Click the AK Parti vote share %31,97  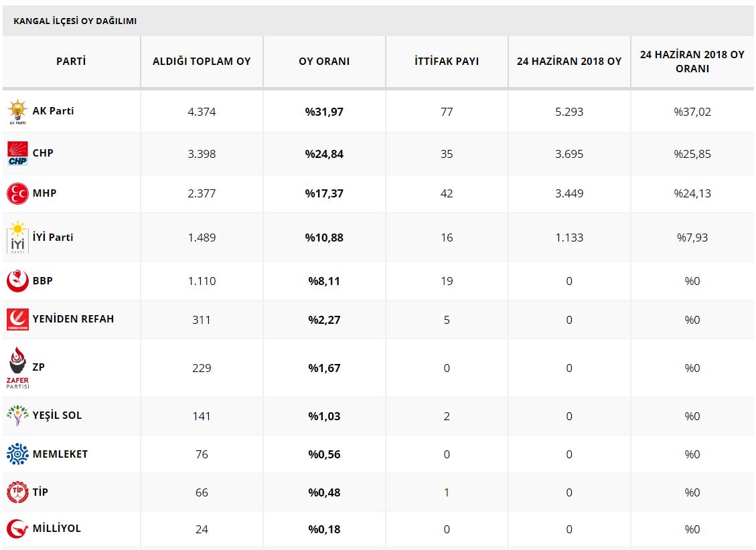tap(324, 112)
